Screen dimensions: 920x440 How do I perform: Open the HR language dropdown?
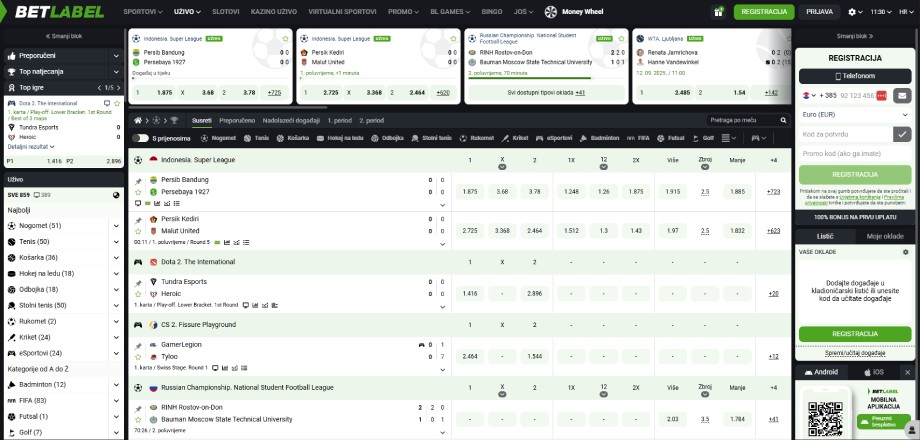[x=906, y=12]
